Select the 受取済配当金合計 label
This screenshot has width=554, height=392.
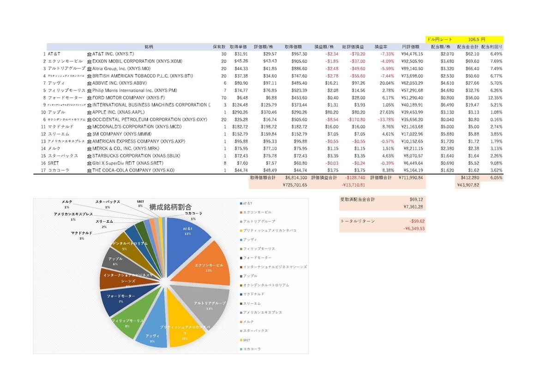358,199
